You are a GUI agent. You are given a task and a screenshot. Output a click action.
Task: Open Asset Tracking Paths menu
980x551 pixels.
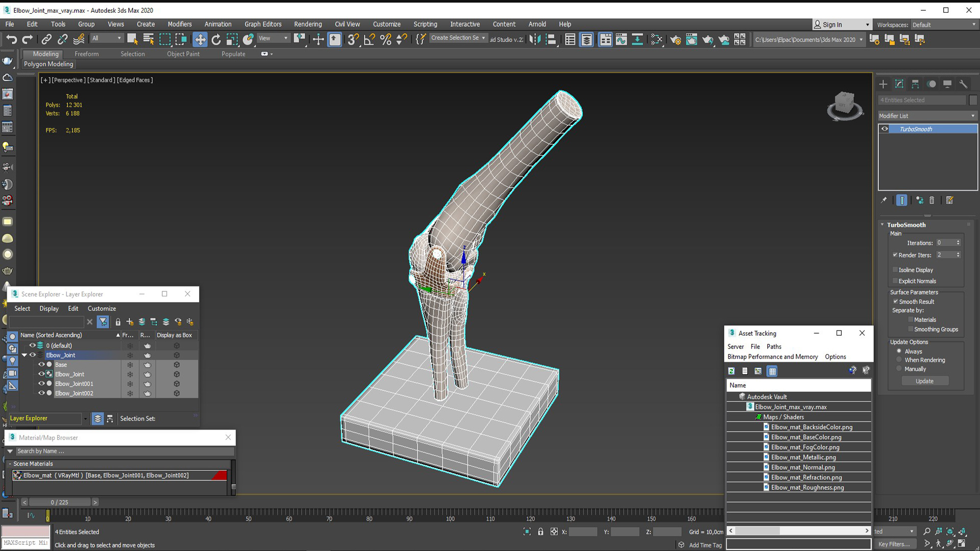[774, 346]
